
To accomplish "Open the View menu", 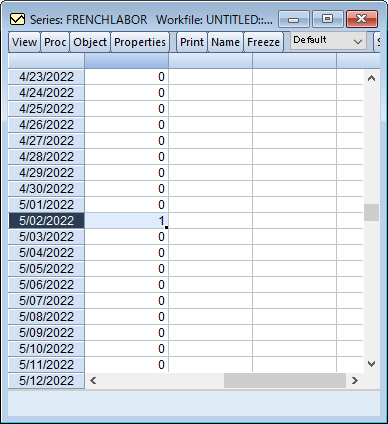I will point(24,42).
